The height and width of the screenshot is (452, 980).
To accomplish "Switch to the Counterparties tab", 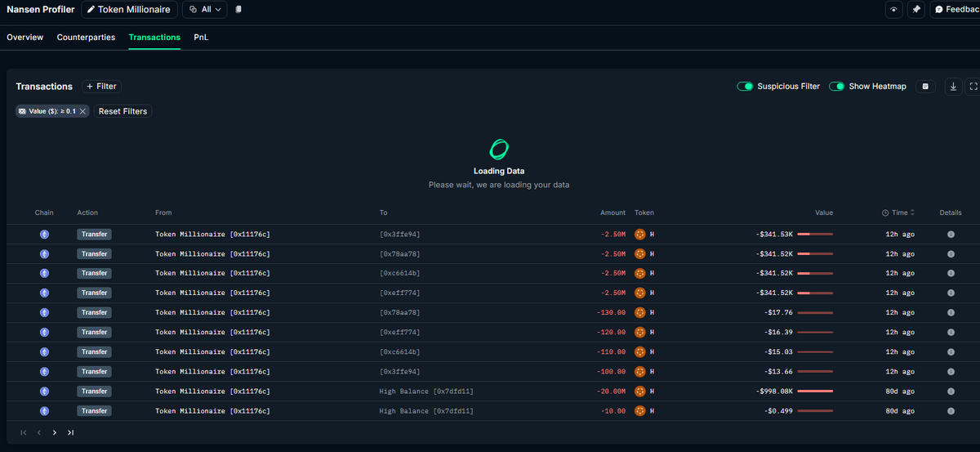I will (86, 38).
